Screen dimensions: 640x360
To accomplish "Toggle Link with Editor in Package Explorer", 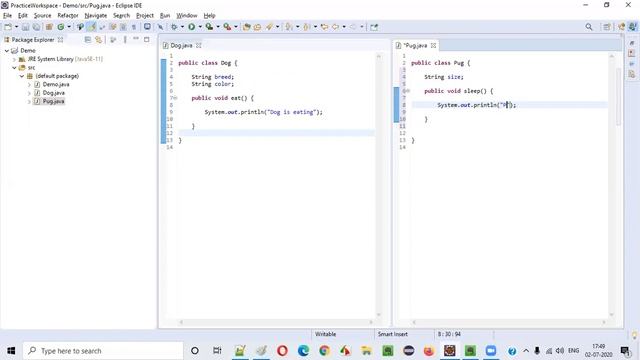I will pyautogui.click(x=98, y=40).
